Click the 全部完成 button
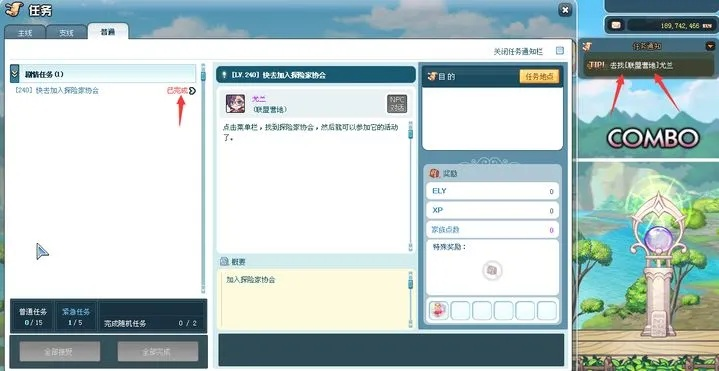 (x=158, y=351)
